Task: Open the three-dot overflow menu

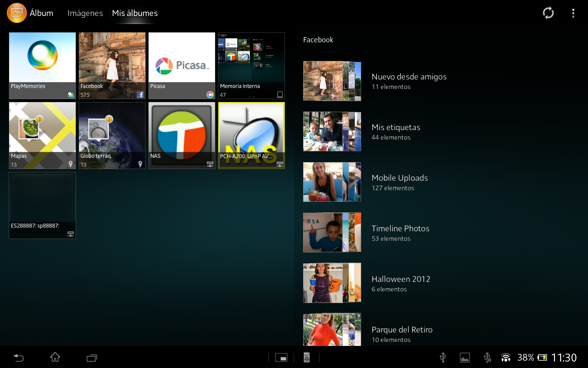Action: [x=573, y=13]
